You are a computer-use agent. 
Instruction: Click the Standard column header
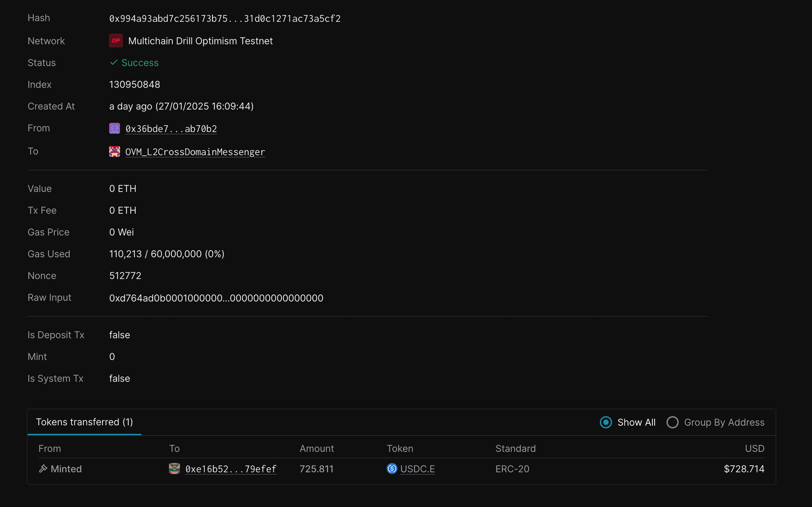pyautogui.click(x=515, y=448)
